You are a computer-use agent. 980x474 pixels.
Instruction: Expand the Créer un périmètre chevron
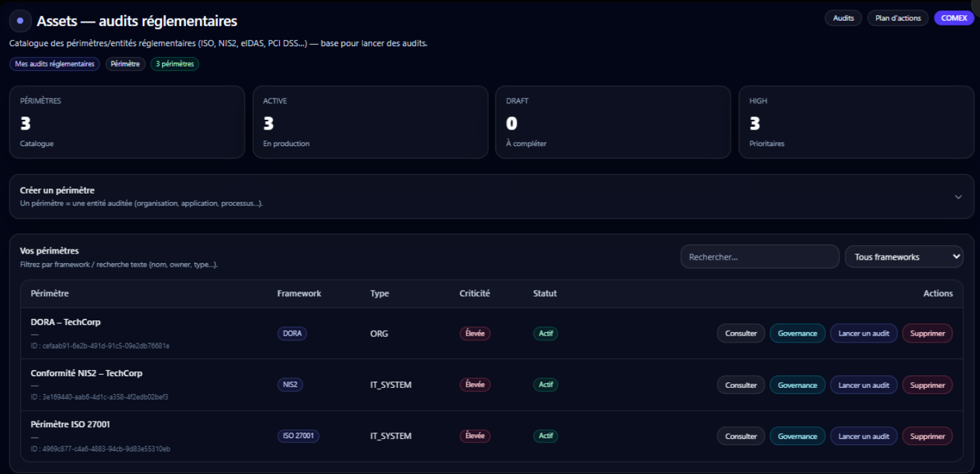click(958, 197)
